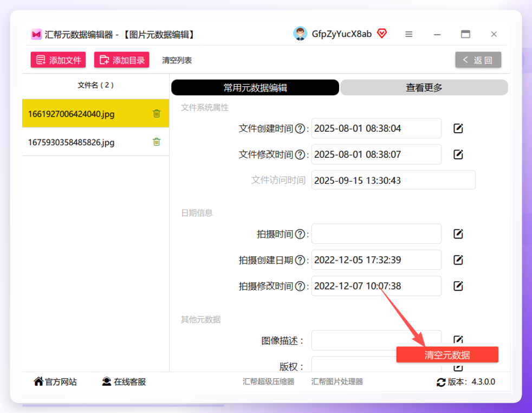Select file 1661927006424040.jpg in list
Image resolution: width=532 pixels, height=413 pixels.
[96, 114]
